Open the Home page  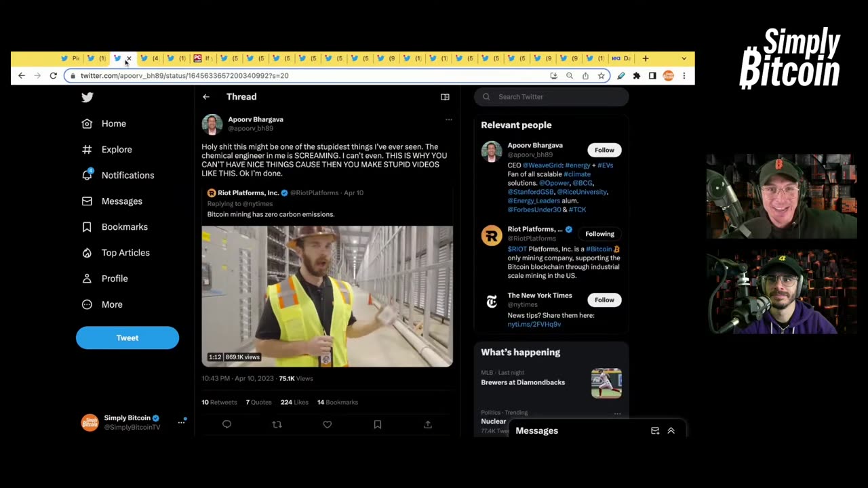[x=104, y=123]
